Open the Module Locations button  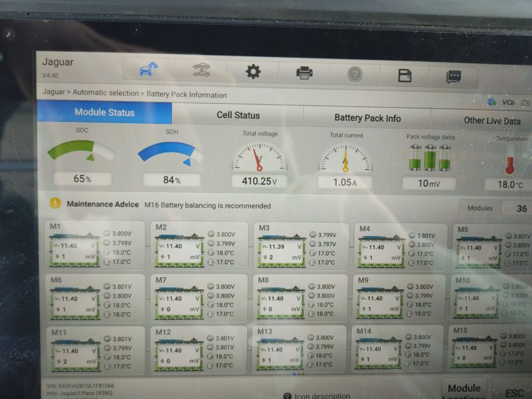point(464,392)
